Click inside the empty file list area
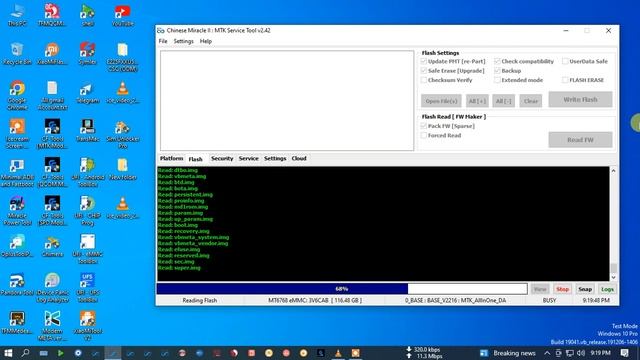This screenshot has width=640, height=360. 287,100
